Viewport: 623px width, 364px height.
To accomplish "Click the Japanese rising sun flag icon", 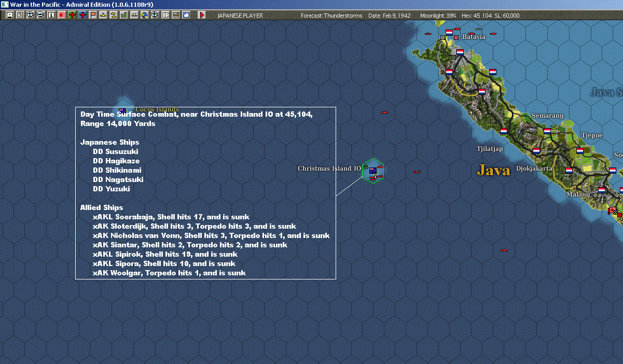I will click(x=62, y=15).
